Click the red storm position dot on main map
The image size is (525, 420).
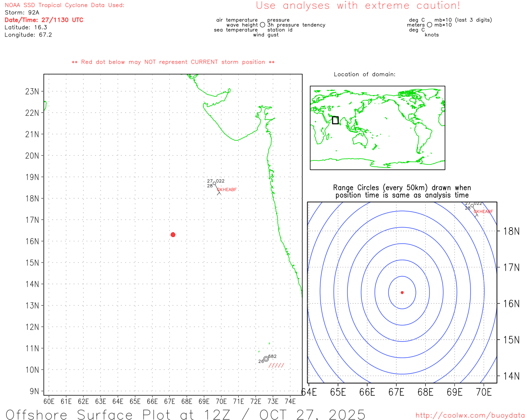pos(173,235)
